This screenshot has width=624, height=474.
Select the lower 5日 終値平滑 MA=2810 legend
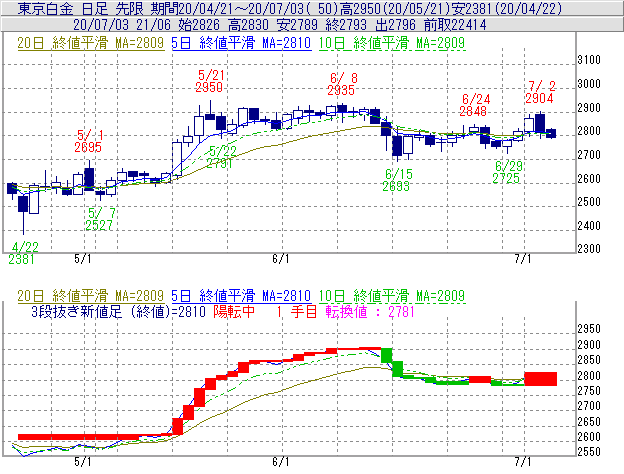click(241, 296)
